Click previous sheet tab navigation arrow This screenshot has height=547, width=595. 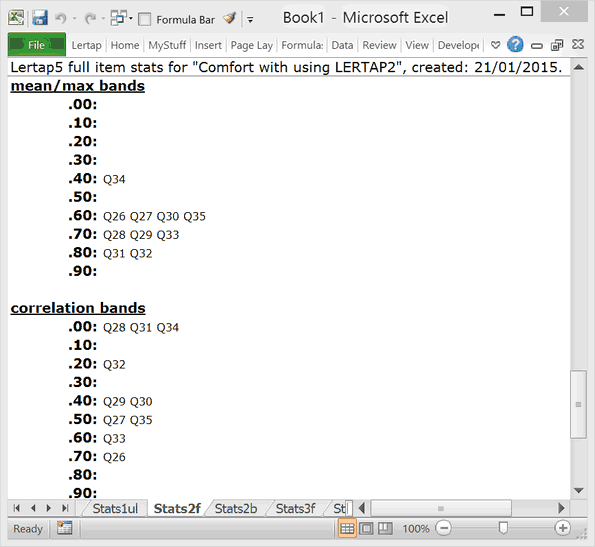coord(33,508)
